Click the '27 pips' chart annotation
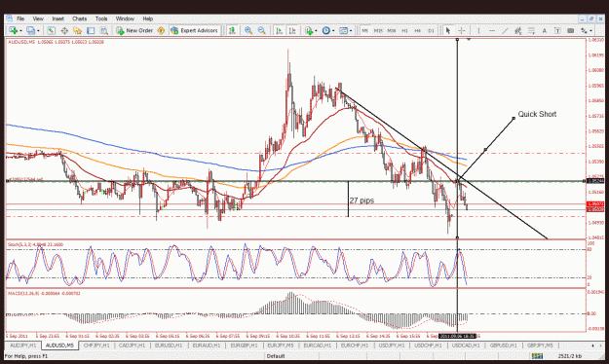The image size is (609, 364). [362, 200]
